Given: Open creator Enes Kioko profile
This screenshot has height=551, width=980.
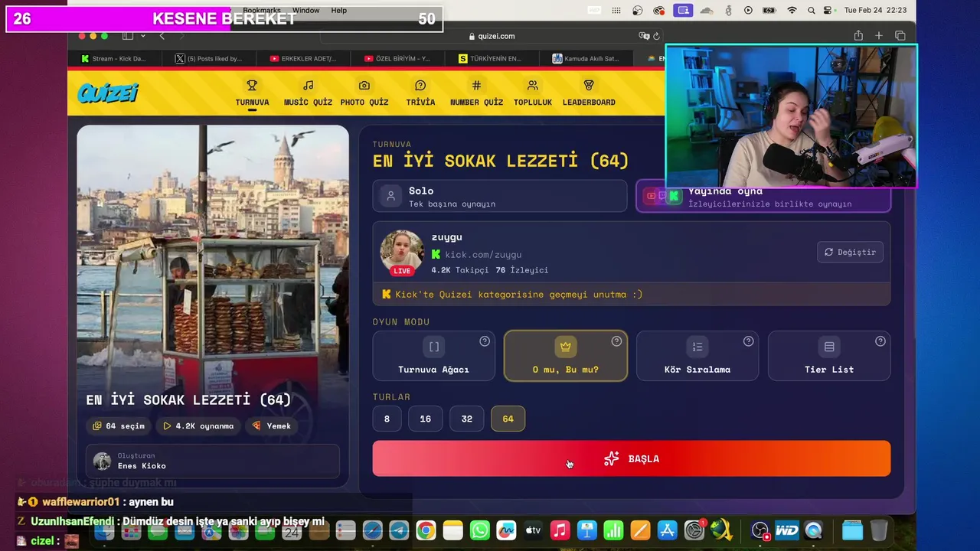Looking at the screenshot, I should tap(213, 461).
